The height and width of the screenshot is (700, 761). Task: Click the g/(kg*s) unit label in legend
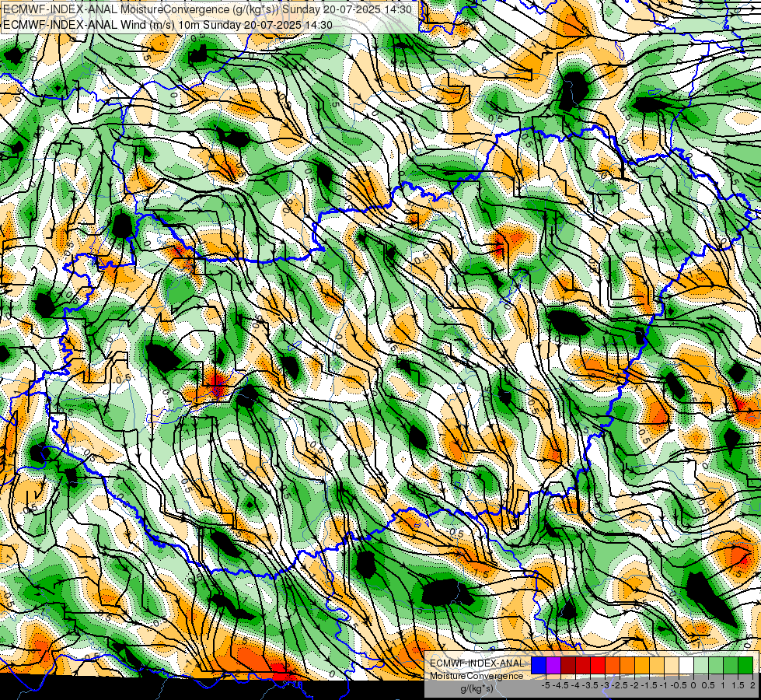(476, 689)
